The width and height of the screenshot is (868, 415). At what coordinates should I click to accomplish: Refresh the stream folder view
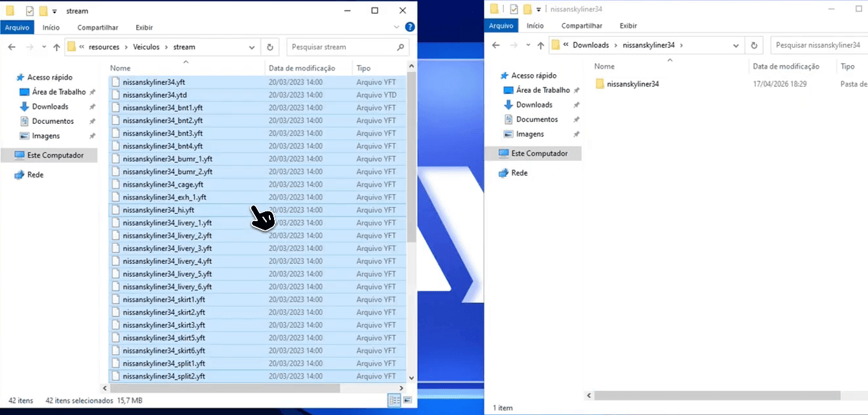[x=270, y=47]
